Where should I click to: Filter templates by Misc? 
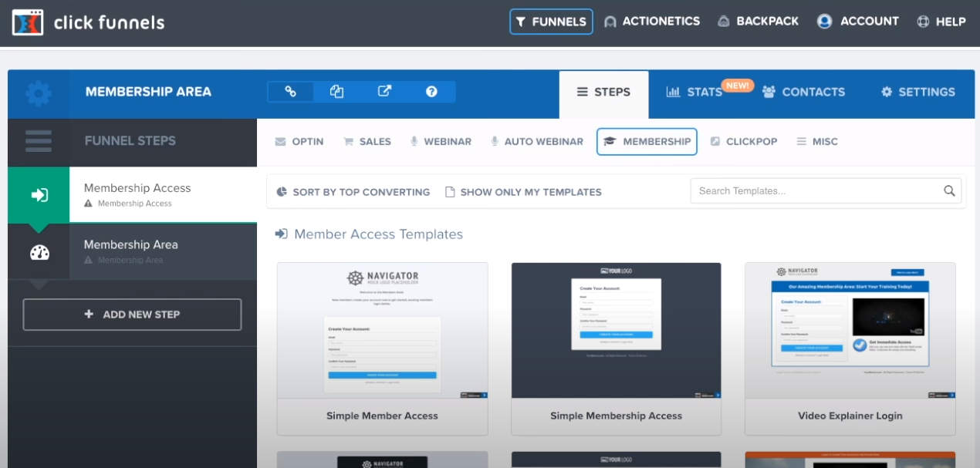point(817,142)
